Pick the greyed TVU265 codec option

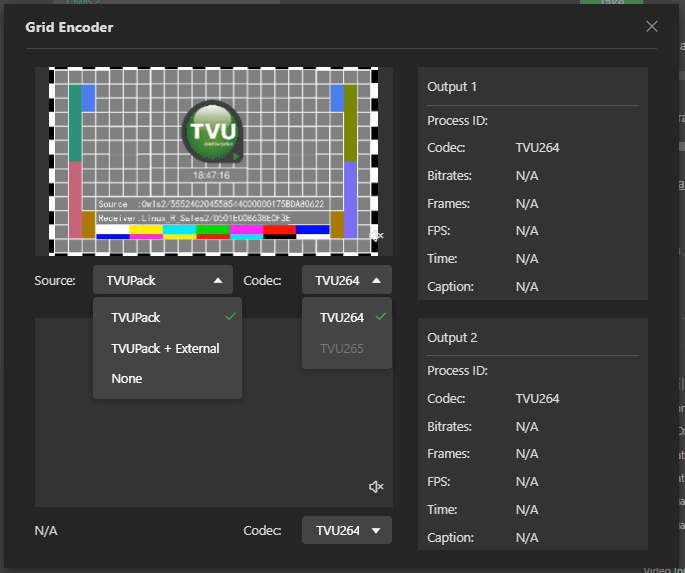coord(346,349)
